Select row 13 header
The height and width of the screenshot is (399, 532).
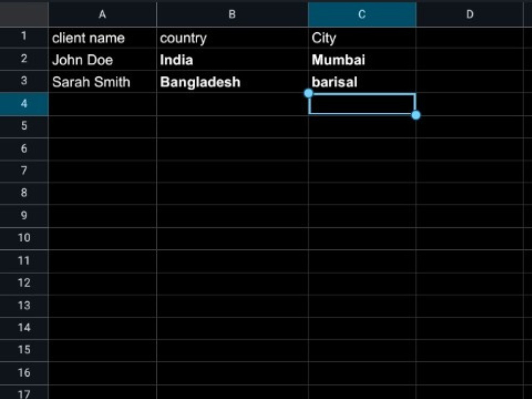[24, 305]
